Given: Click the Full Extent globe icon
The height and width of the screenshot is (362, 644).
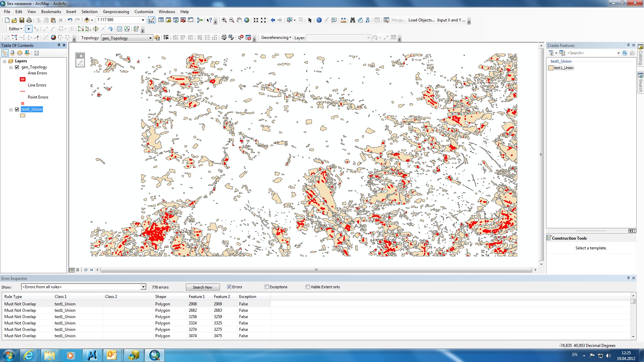Looking at the screenshot, I should point(247,20).
